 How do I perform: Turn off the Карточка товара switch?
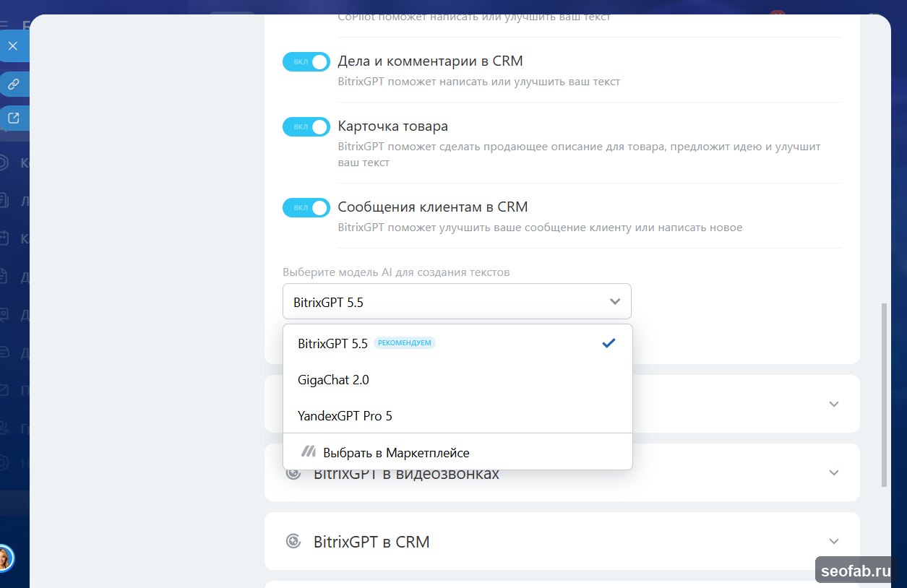tap(306, 127)
